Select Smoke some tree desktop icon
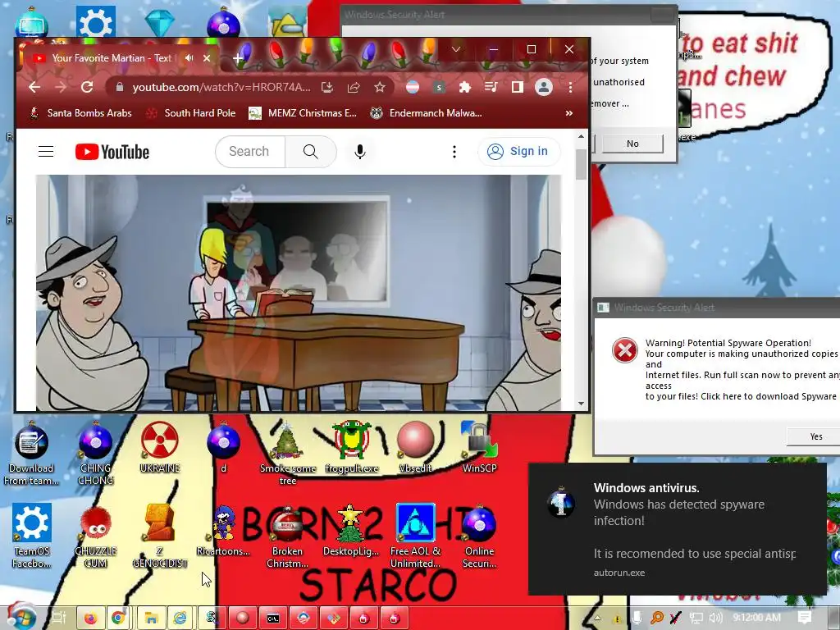 (288, 453)
